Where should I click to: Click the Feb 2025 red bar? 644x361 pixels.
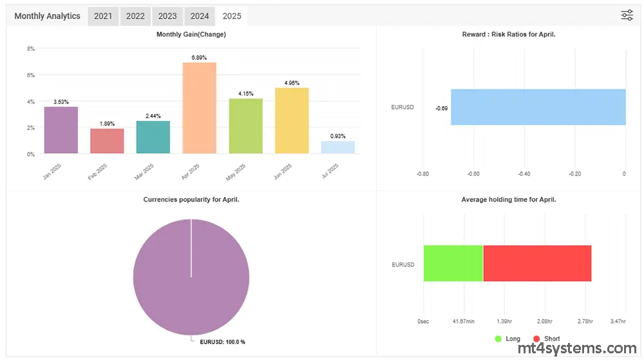pos(107,141)
